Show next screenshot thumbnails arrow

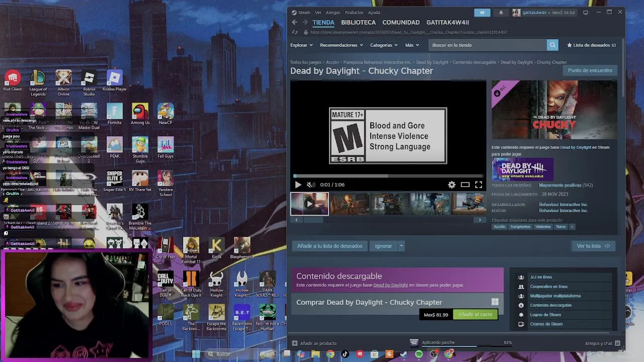[479, 220]
